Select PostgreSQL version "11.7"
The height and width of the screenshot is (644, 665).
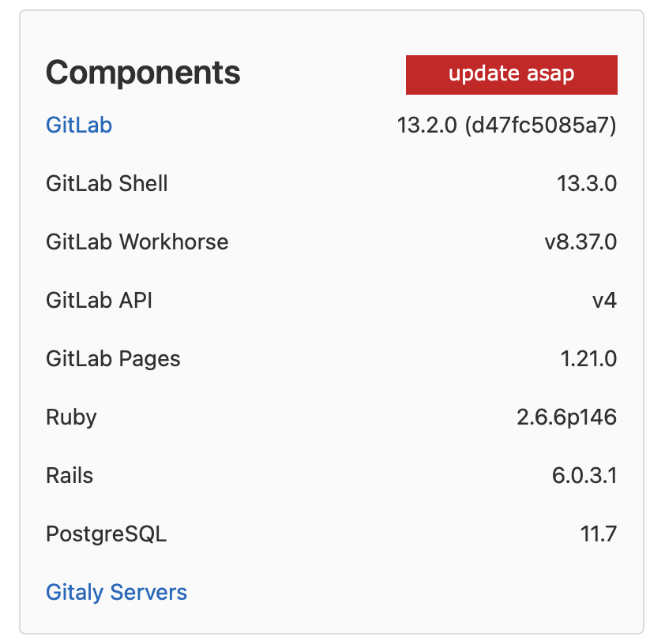coord(598,534)
